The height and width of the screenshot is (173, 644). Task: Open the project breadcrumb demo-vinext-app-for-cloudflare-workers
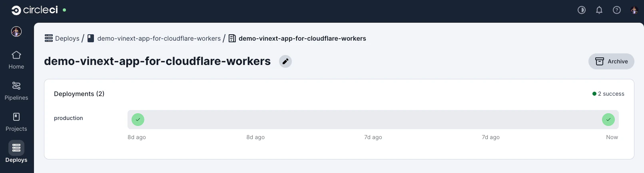coord(159,38)
